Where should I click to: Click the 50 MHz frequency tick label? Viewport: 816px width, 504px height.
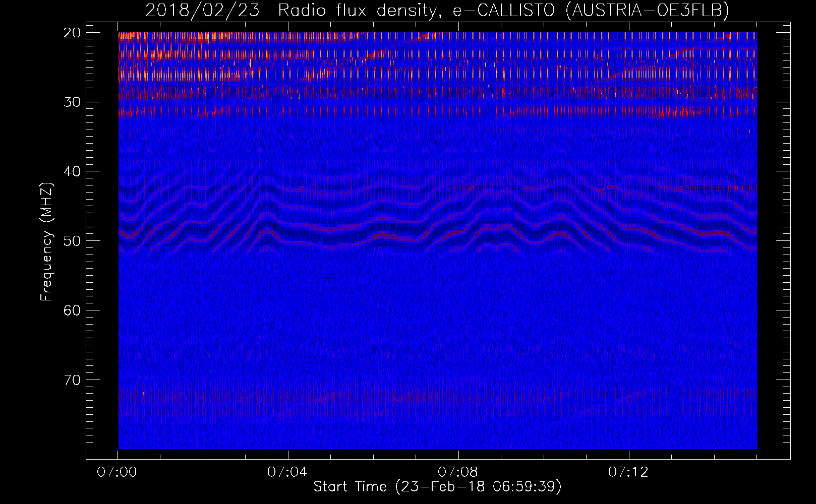(73, 241)
